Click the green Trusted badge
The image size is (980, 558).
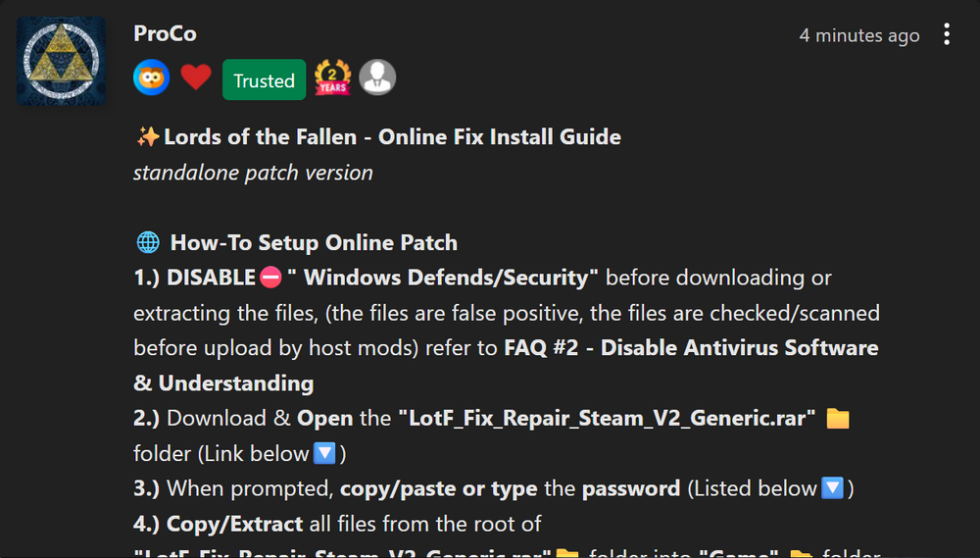tap(264, 80)
